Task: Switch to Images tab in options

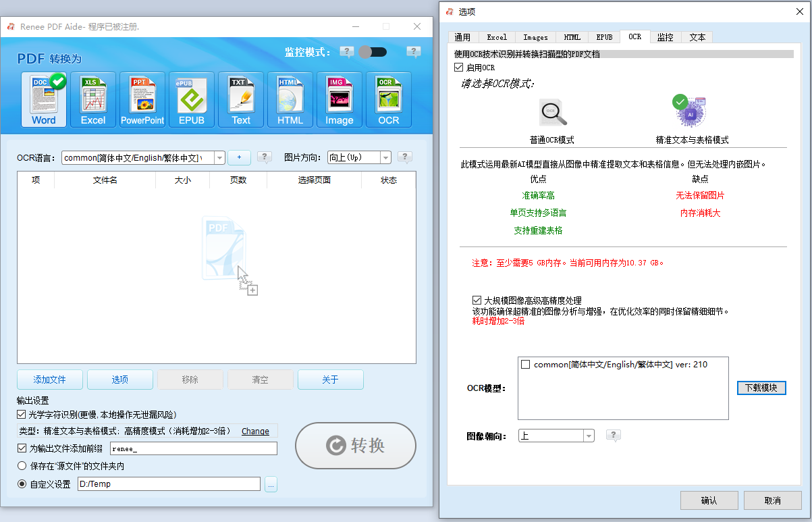Action: pyautogui.click(x=536, y=37)
